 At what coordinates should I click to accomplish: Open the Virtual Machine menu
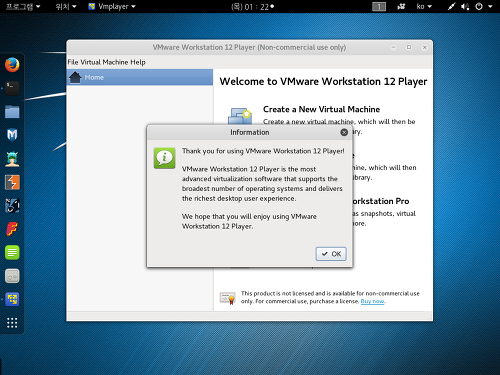pos(104,62)
